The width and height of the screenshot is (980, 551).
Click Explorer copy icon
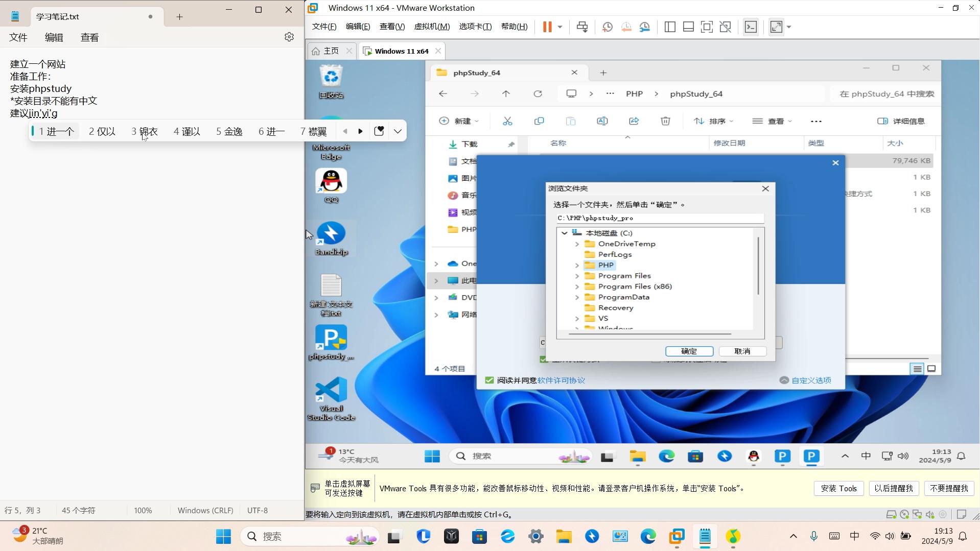pos(539,121)
